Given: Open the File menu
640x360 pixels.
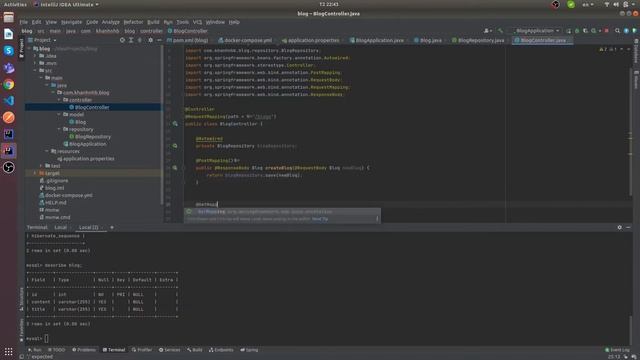Looking at the screenshot, I should click(x=24, y=22).
